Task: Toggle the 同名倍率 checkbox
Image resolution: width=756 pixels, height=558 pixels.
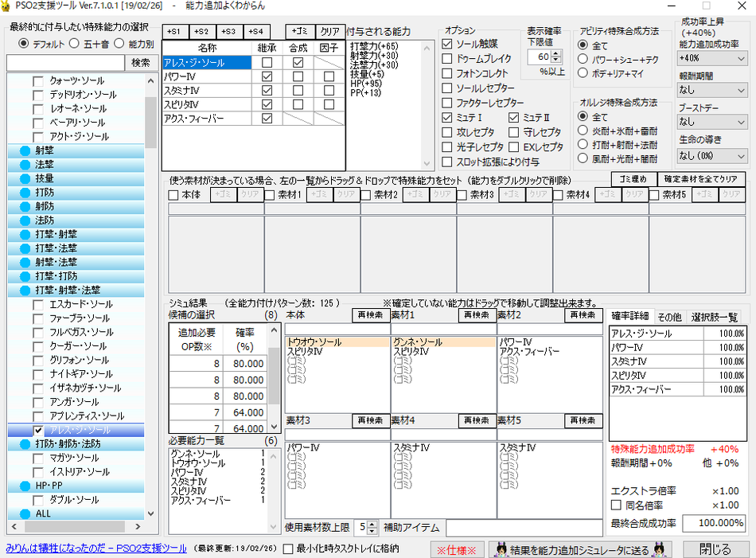Action: 616,505
